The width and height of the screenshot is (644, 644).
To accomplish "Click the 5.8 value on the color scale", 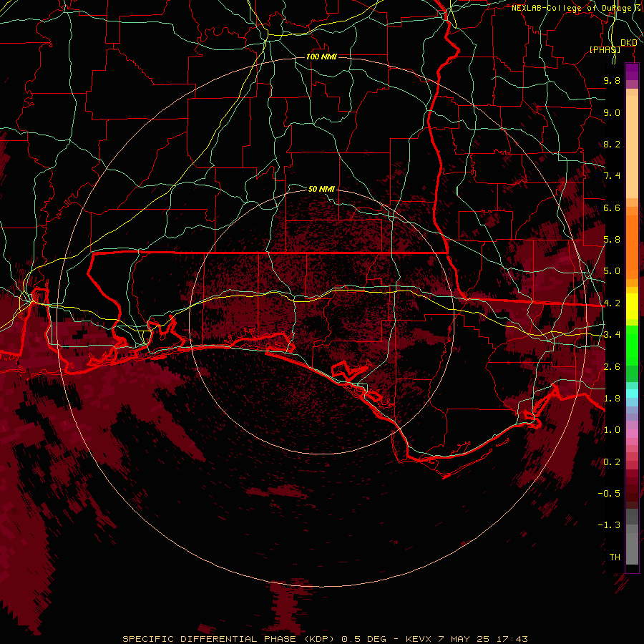I will tap(612, 240).
